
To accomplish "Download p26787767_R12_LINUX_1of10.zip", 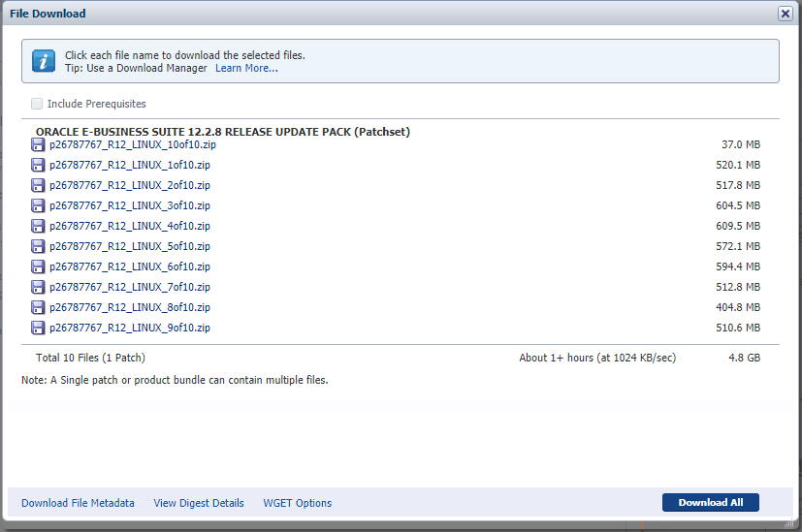I will (x=129, y=165).
